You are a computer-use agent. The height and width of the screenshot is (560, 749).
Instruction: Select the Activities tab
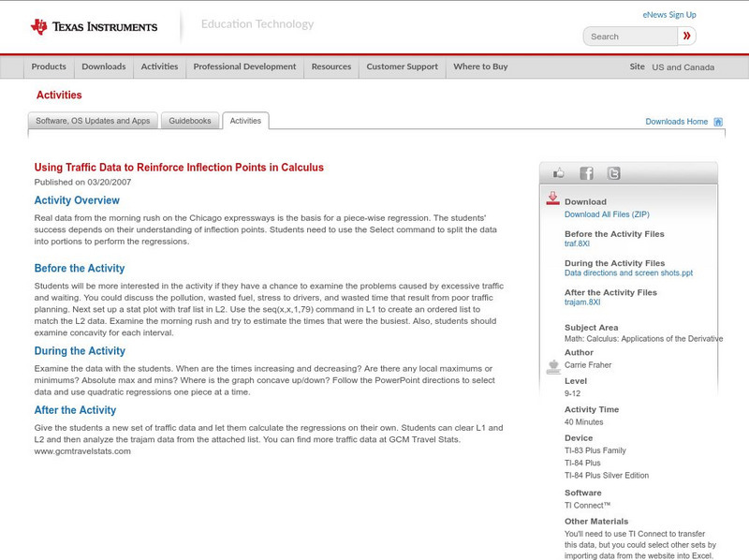pos(245,121)
